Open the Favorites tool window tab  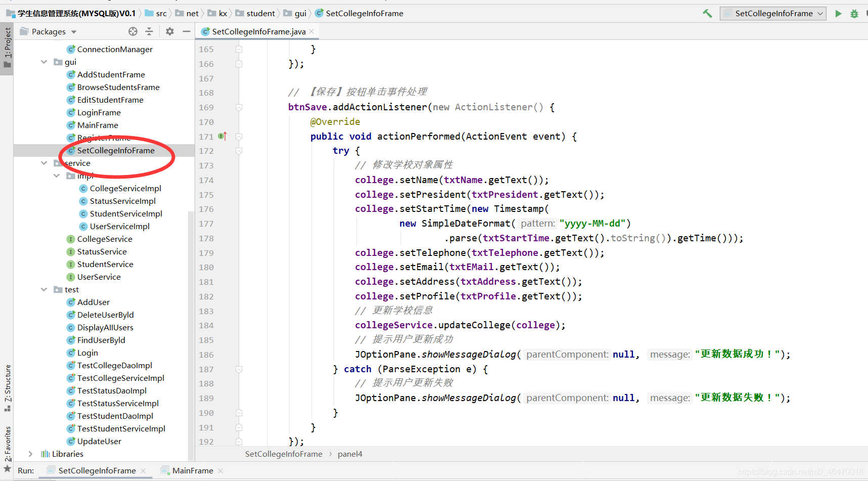pos(7,449)
